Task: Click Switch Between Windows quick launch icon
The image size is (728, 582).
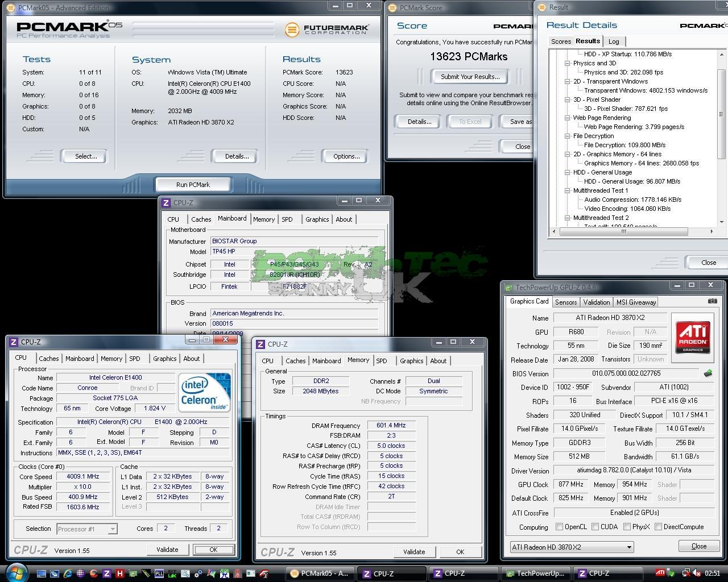Action: point(55,573)
